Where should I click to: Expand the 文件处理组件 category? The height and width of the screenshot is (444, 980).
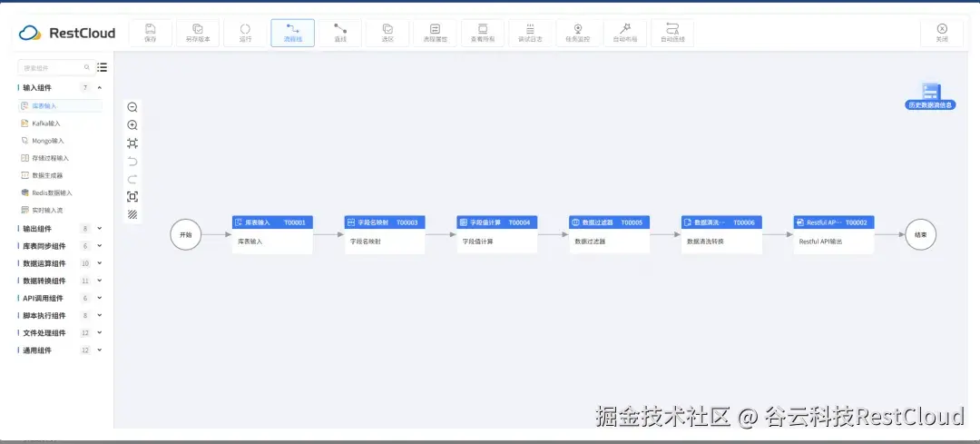point(100,333)
